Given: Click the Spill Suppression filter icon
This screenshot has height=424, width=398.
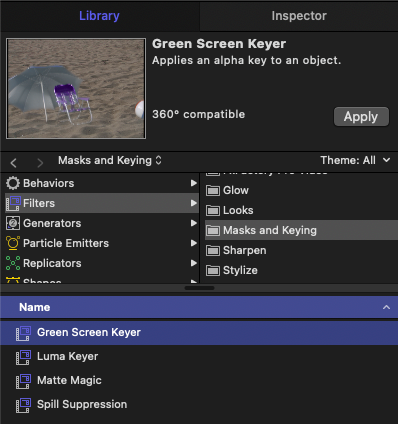Looking at the screenshot, I should coord(23,405).
